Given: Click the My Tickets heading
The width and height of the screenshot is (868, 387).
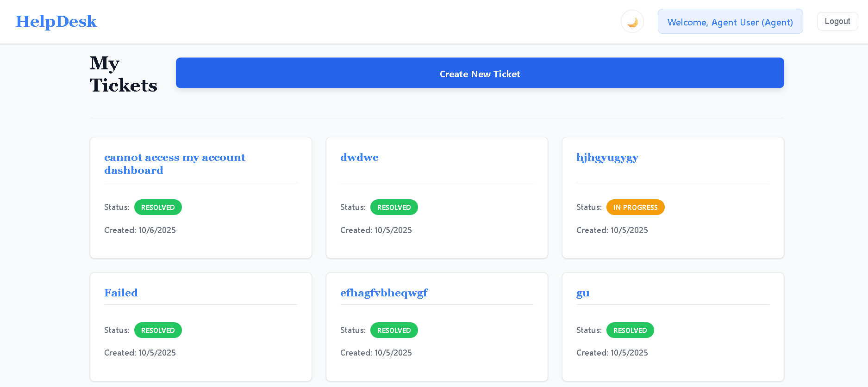Looking at the screenshot, I should pos(123,74).
